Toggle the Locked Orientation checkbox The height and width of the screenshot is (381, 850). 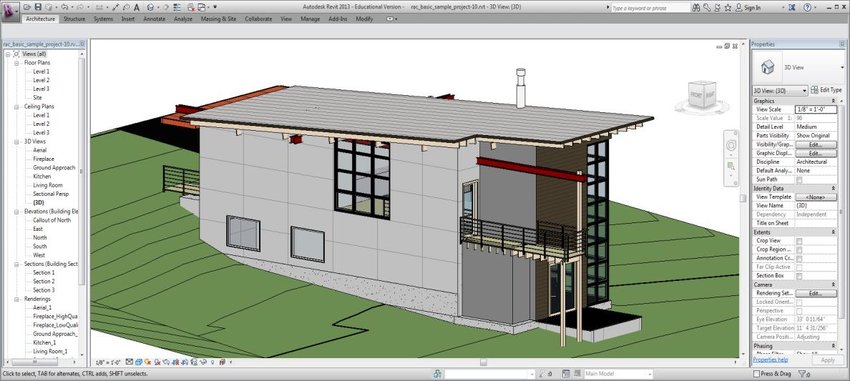[x=799, y=302]
